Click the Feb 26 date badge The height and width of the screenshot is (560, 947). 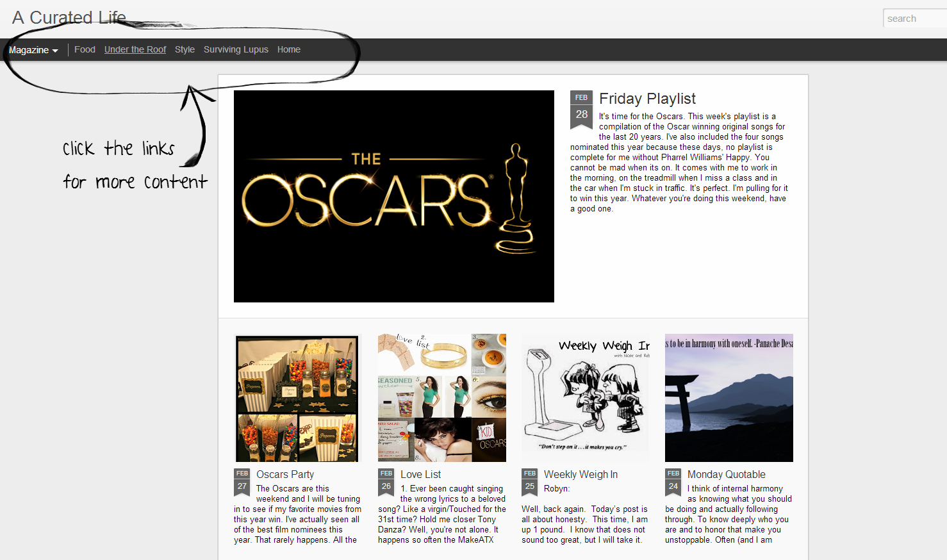(x=386, y=482)
